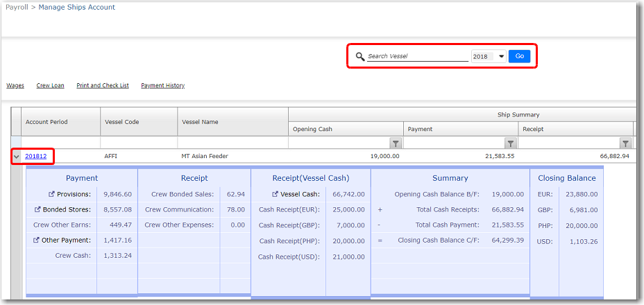
Task: Open the Bonded Stores external link icon
Action: tap(37, 209)
